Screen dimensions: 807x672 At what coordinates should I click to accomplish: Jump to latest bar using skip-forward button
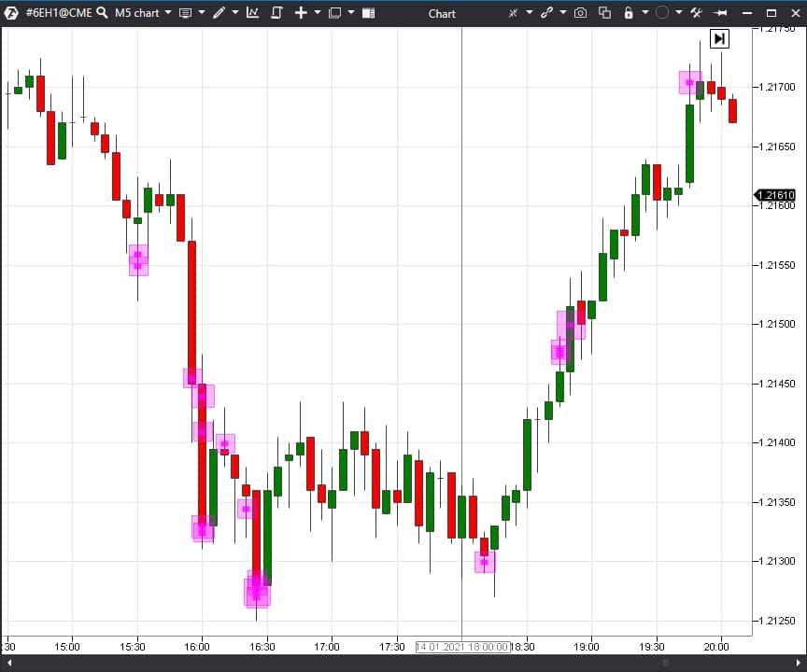pyautogui.click(x=719, y=38)
